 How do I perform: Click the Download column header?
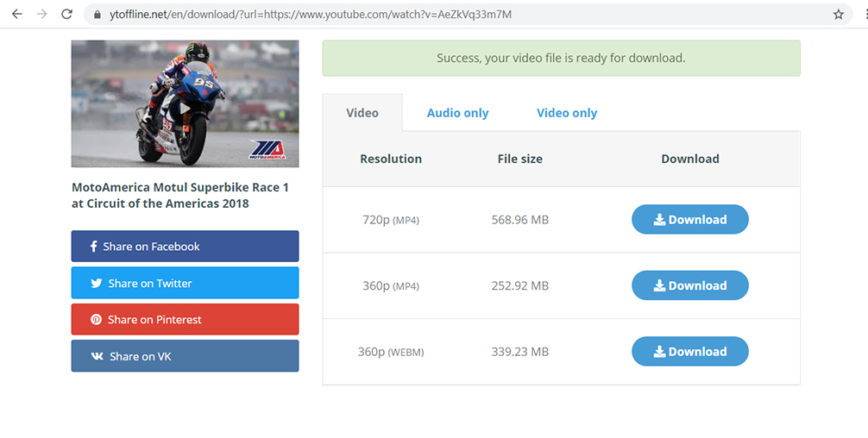pyautogui.click(x=690, y=159)
